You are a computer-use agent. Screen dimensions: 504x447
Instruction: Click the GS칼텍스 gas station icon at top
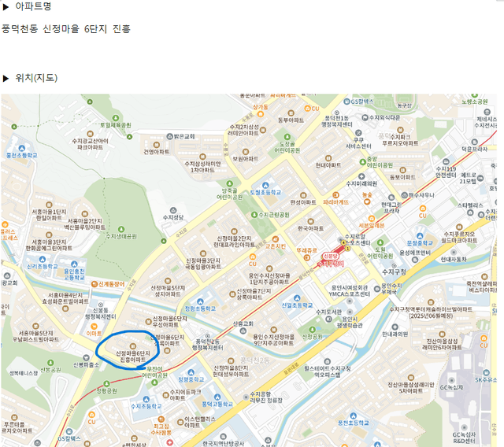pyautogui.click(x=346, y=102)
